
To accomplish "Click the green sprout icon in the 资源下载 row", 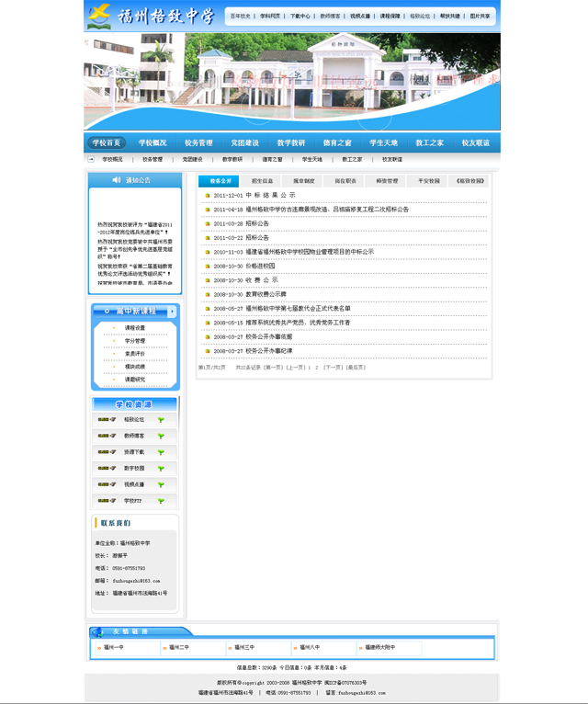I will (161, 452).
